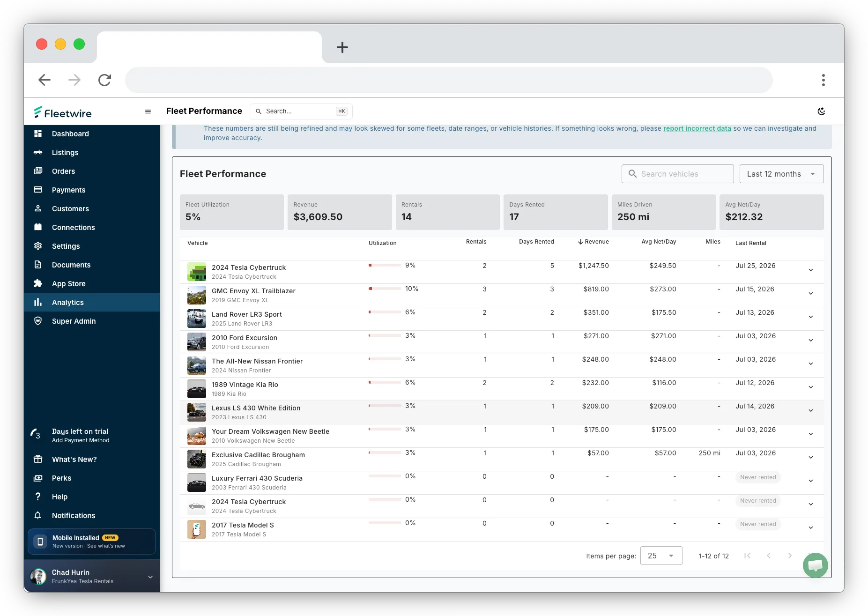Select the Analytics menu item

point(92,302)
